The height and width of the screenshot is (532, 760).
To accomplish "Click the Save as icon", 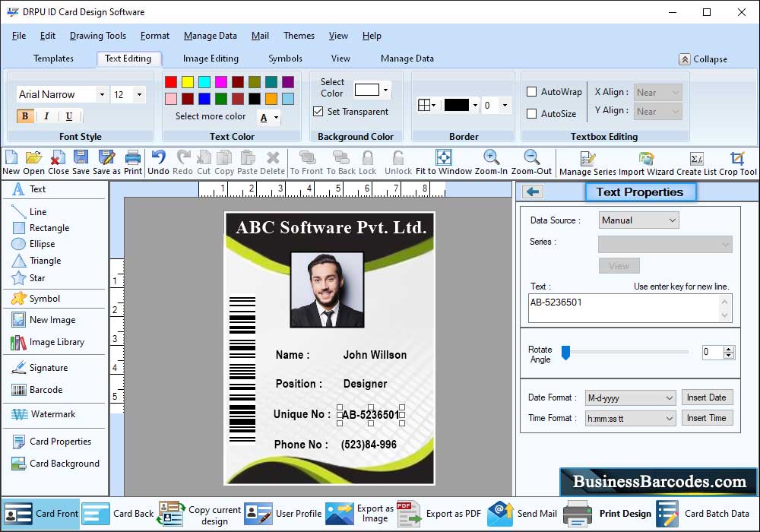I will pyautogui.click(x=106, y=163).
